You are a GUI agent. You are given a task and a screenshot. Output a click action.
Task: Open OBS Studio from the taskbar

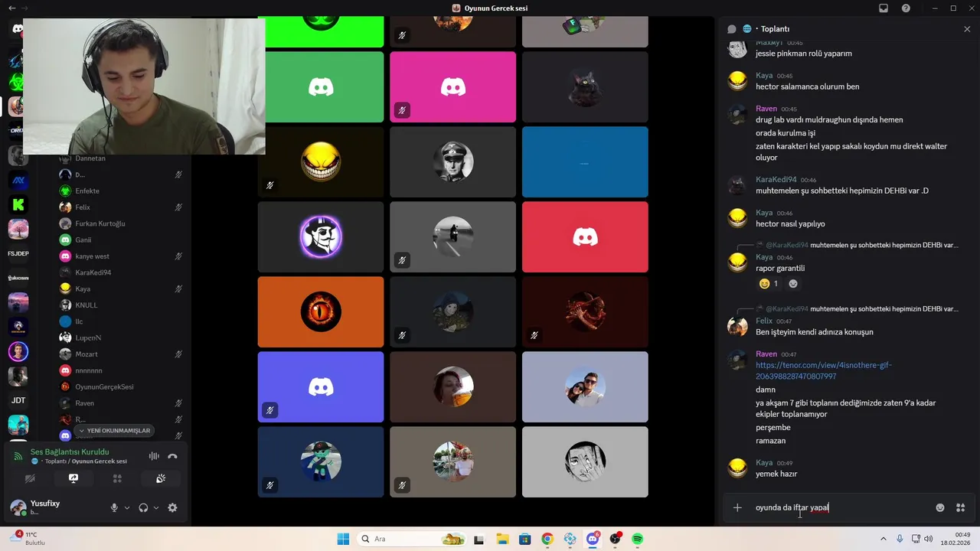click(x=615, y=539)
